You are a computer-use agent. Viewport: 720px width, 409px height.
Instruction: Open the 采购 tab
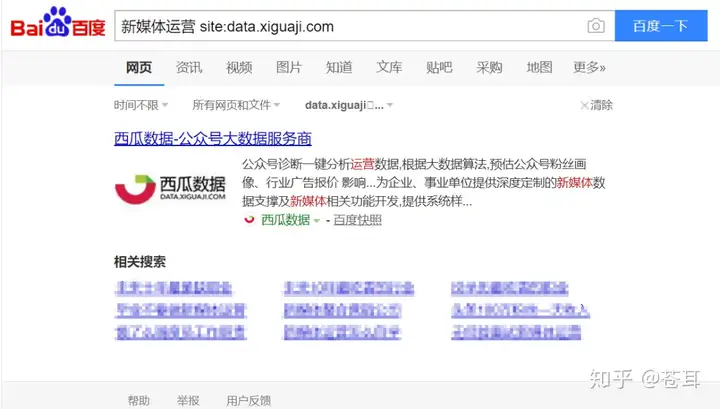click(489, 67)
